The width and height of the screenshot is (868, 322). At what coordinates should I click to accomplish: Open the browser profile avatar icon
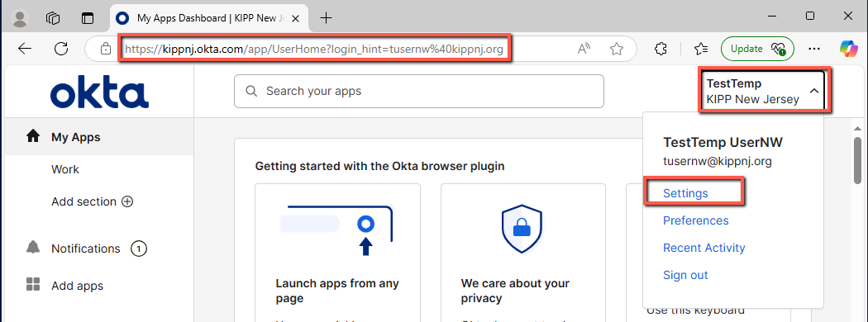[20, 18]
